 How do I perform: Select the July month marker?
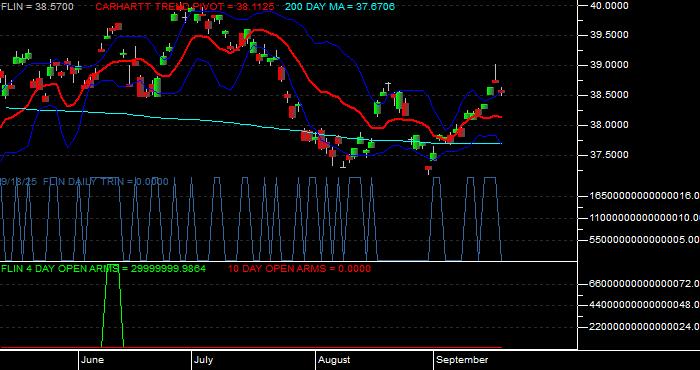click(x=204, y=360)
